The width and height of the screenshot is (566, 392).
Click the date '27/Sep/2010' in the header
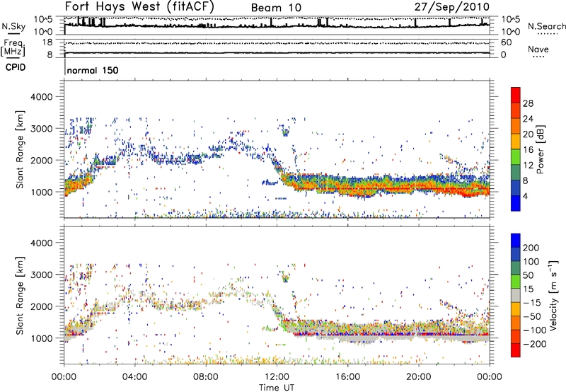pyautogui.click(x=452, y=6)
